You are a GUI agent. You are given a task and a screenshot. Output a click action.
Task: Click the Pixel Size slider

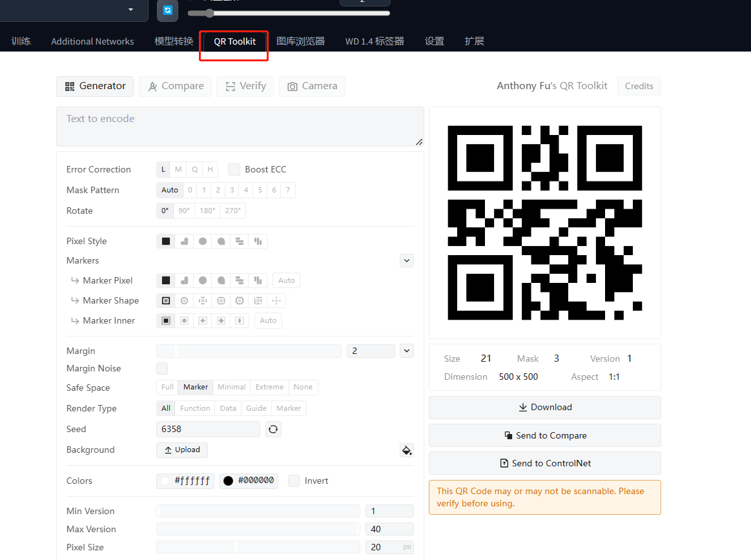click(258, 547)
